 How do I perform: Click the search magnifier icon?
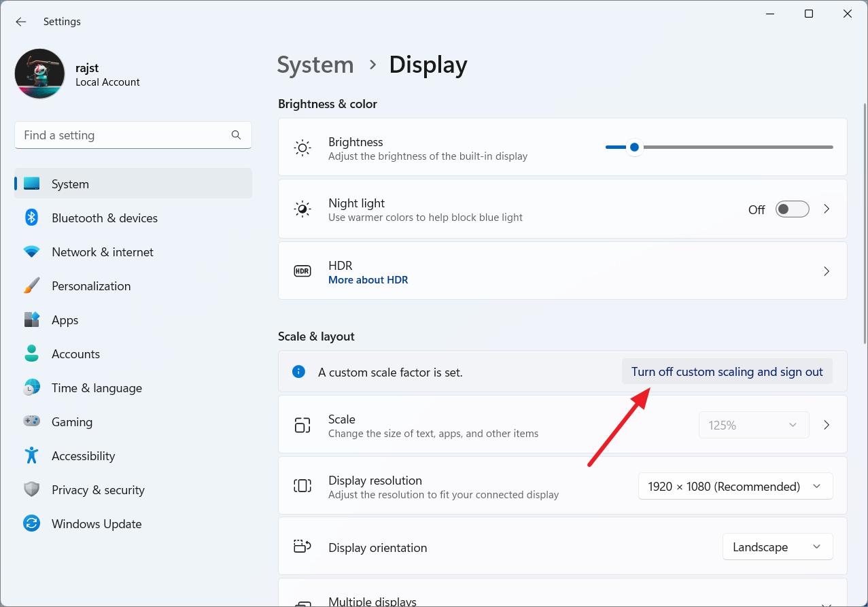pyautogui.click(x=236, y=135)
